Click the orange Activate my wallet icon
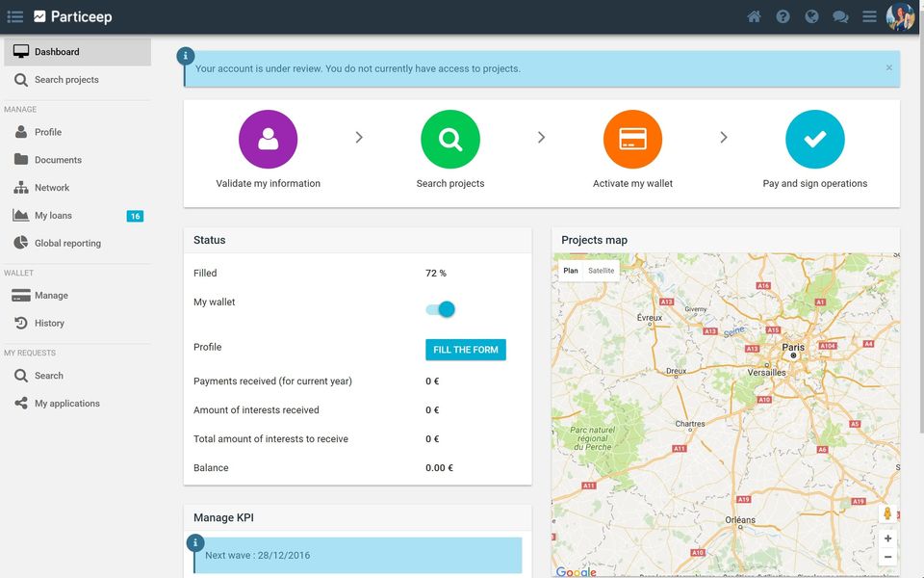The image size is (924, 578). 633,139
